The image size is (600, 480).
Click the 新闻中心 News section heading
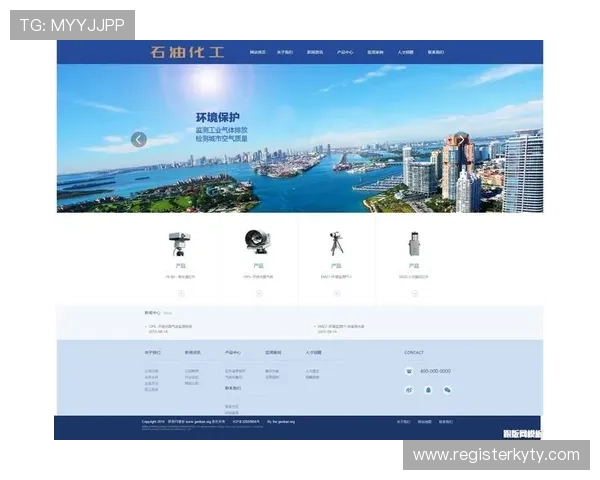158,313
